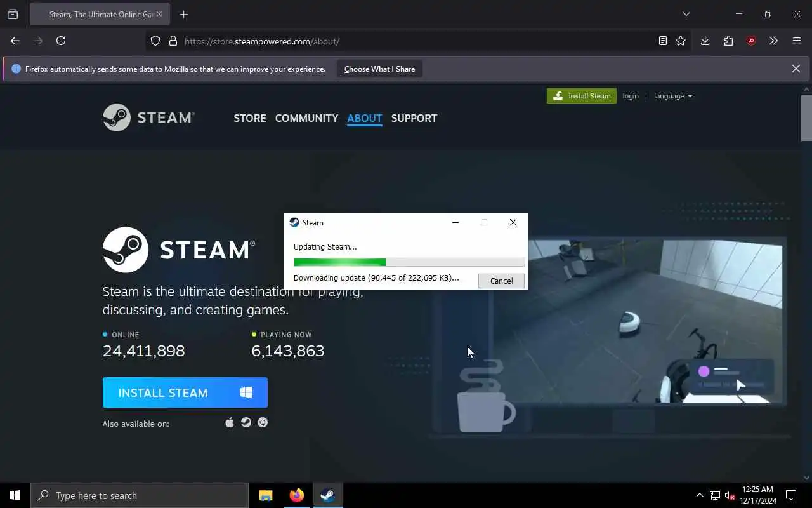The height and width of the screenshot is (508, 812).
Task: Click Choose What I Share button
Action: click(379, 69)
